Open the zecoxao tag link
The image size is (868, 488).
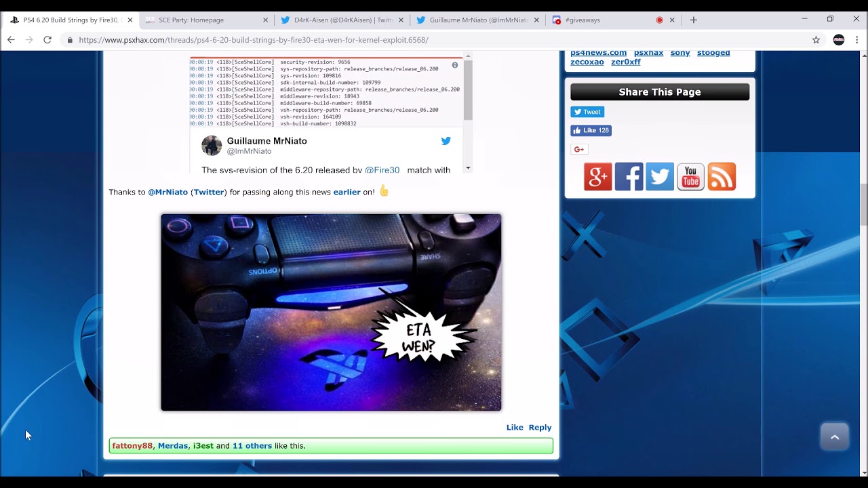(587, 62)
